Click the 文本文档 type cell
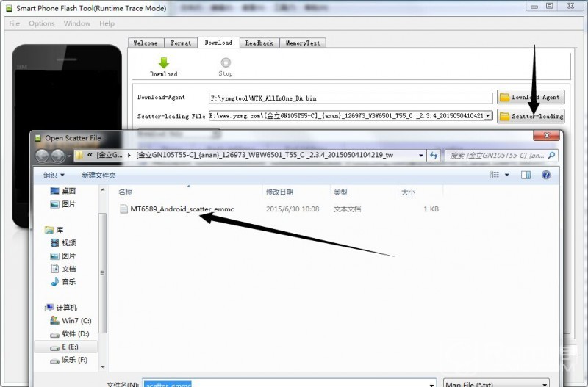This screenshot has width=588, height=387. coord(347,209)
